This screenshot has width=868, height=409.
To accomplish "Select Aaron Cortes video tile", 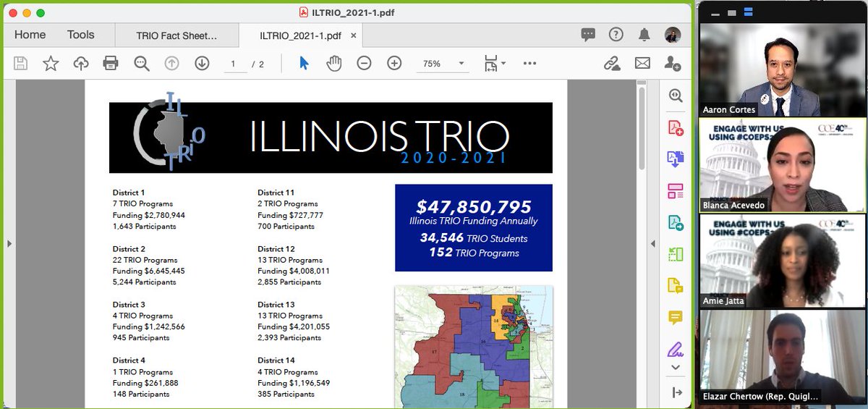I will pos(782,69).
